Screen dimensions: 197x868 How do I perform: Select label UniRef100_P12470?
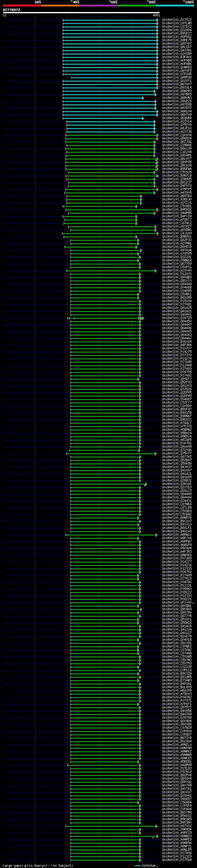click(x=177, y=274)
